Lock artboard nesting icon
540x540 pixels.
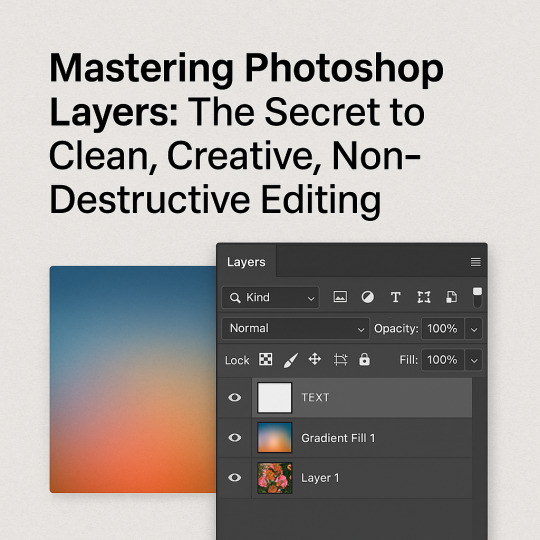click(340, 360)
